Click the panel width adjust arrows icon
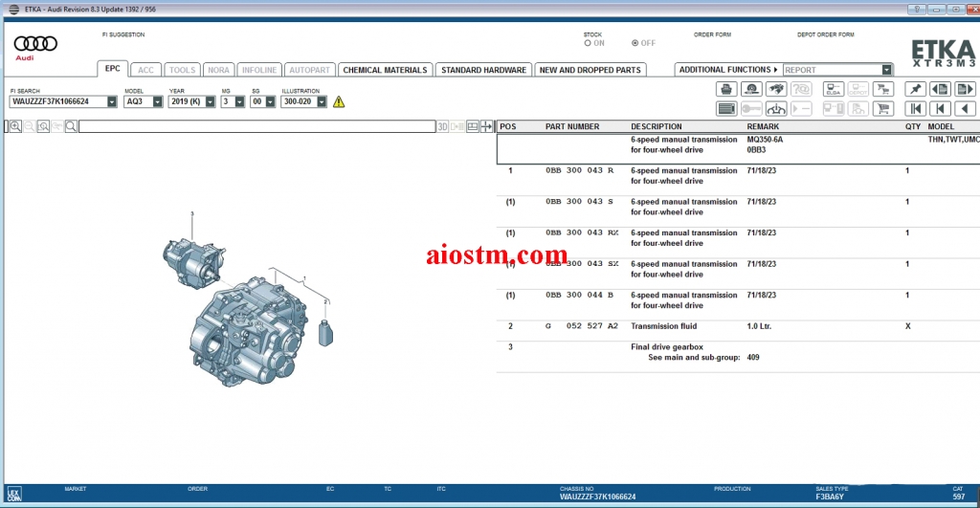Screen dimensions: 980x508 486,126
